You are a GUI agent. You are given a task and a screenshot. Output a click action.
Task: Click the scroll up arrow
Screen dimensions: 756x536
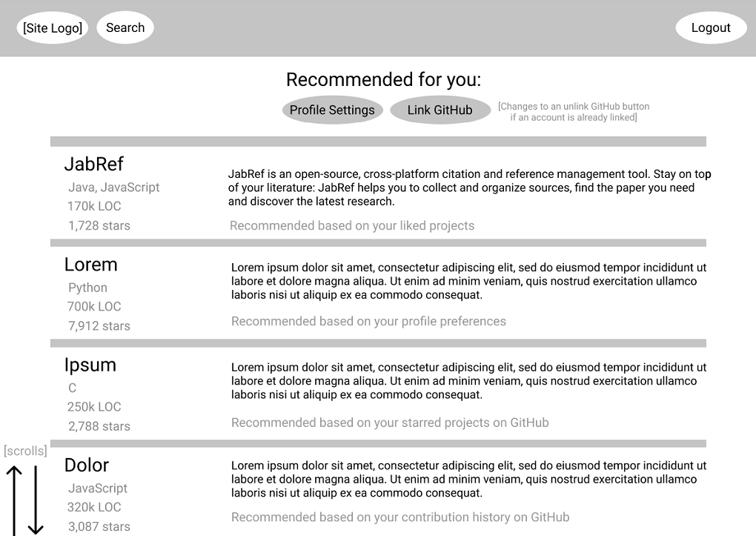point(15,500)
